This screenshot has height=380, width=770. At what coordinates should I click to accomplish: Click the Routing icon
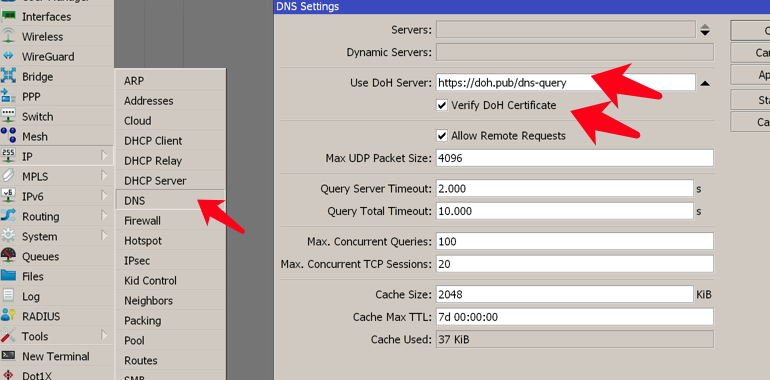click(8, 216)
